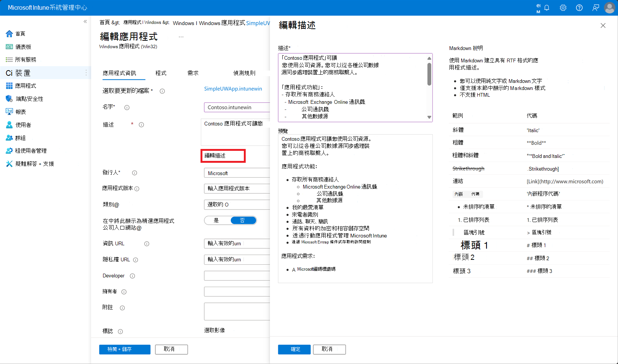The image size is (618, 364).
Task: Click info icon next to Developer
Action: click(x=132, y=276)
